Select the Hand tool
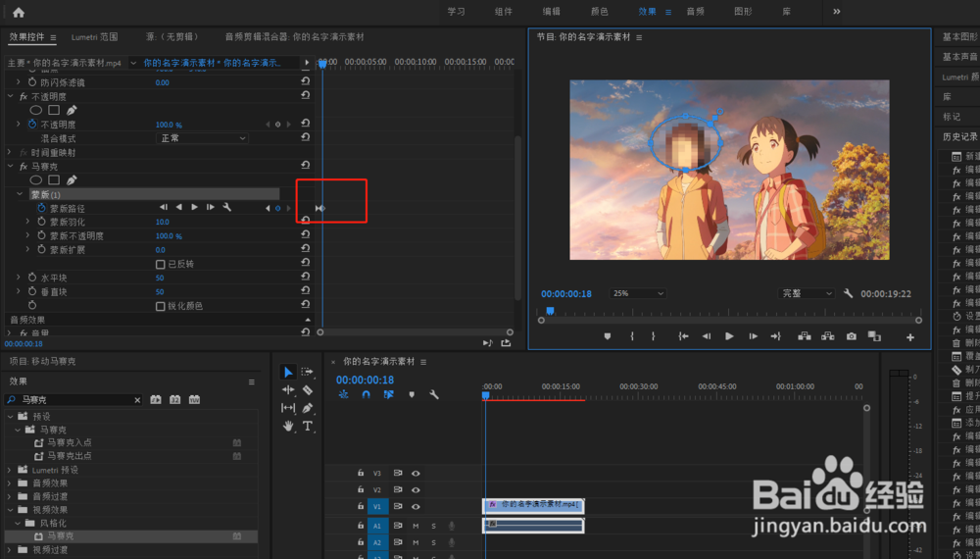 click(x=288, y=426)
